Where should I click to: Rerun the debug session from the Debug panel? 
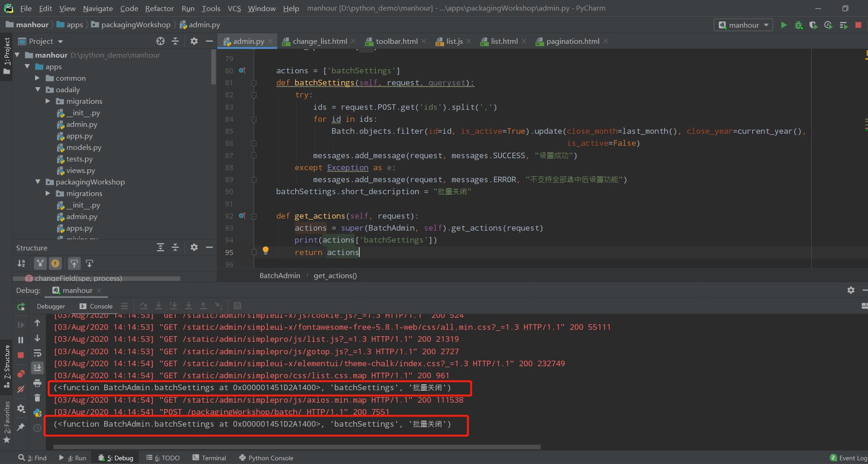tap(21, 306)
